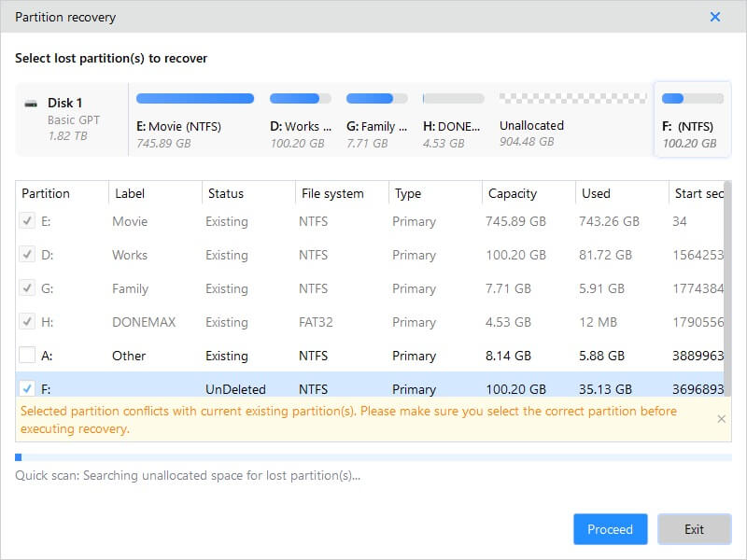Viewport: 747px width, 560px height.
Task: Select the H: DONE... partition block
Action: point(453,120)
